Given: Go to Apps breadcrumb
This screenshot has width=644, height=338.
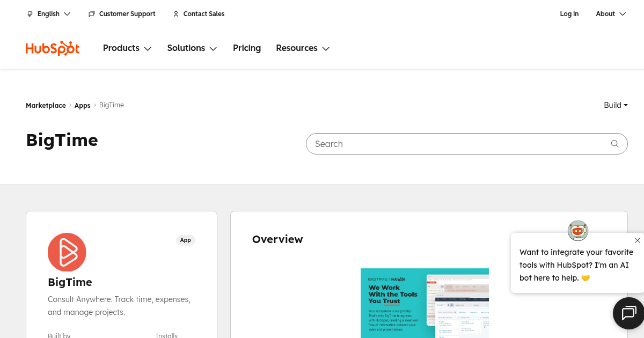Looking at the screenshot, I should [x=82, y=106].
